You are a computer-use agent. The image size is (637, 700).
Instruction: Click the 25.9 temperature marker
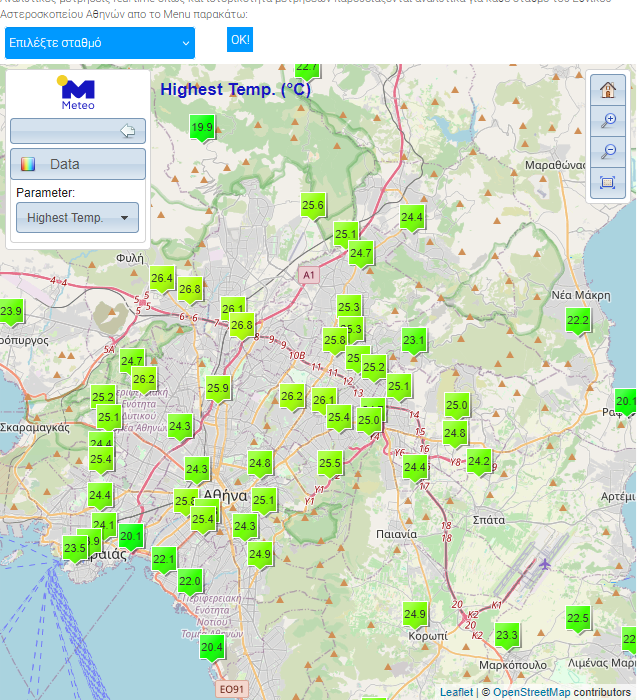[218, 389]
